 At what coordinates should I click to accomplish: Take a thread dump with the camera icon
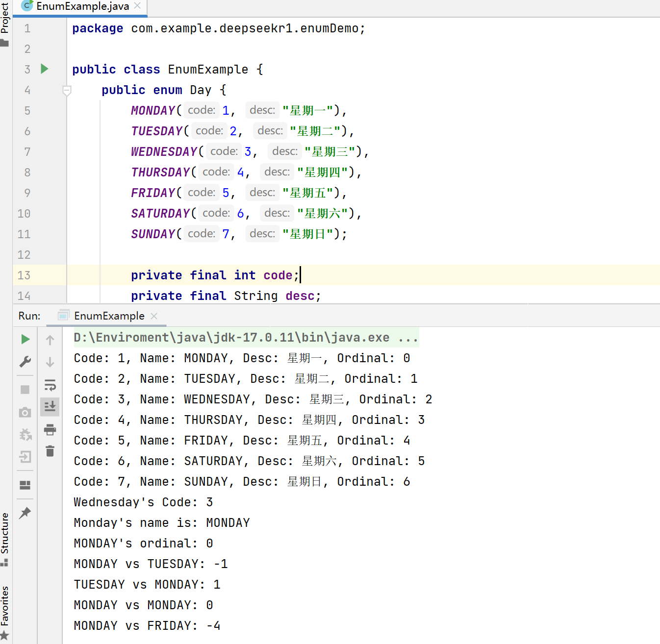tap(25, 412)
